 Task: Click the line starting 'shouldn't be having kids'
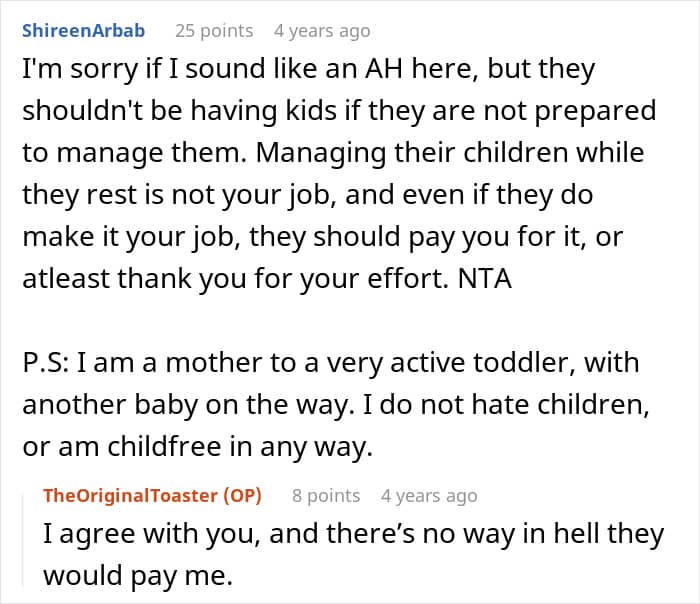[x=339, y=112]
